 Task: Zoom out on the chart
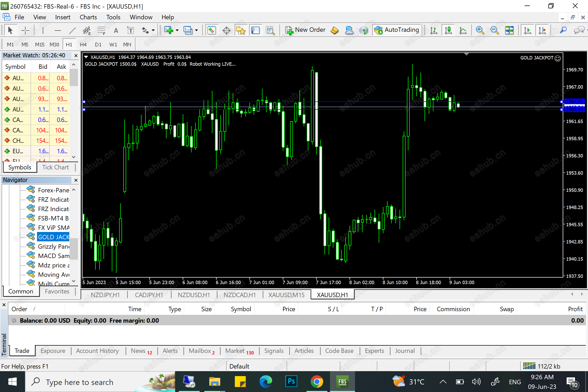[x=494, y=30]
